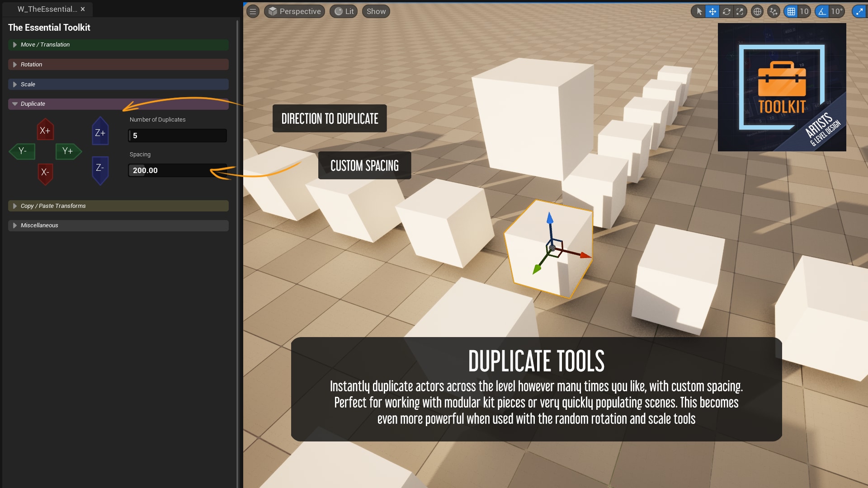Activate the rotate gizmo tool

[x=726, y=12]
